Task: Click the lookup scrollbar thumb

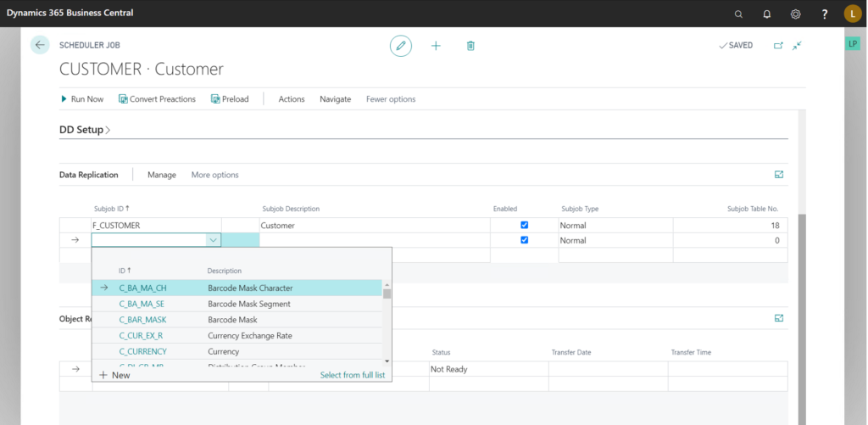Action: tap(387, 294)
